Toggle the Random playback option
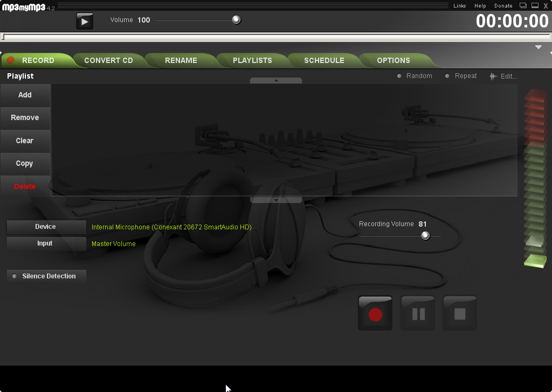The image size is (552, 392). [415, 76]
